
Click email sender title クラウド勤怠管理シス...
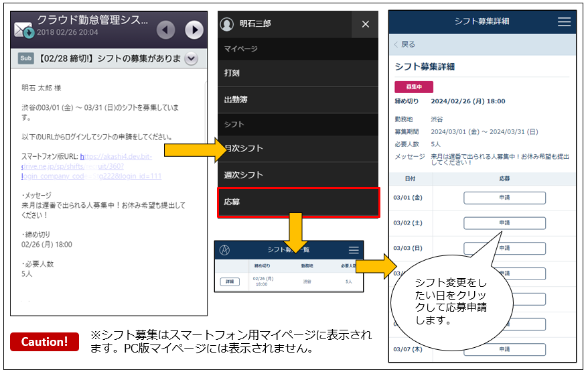(x=92, y=20)
